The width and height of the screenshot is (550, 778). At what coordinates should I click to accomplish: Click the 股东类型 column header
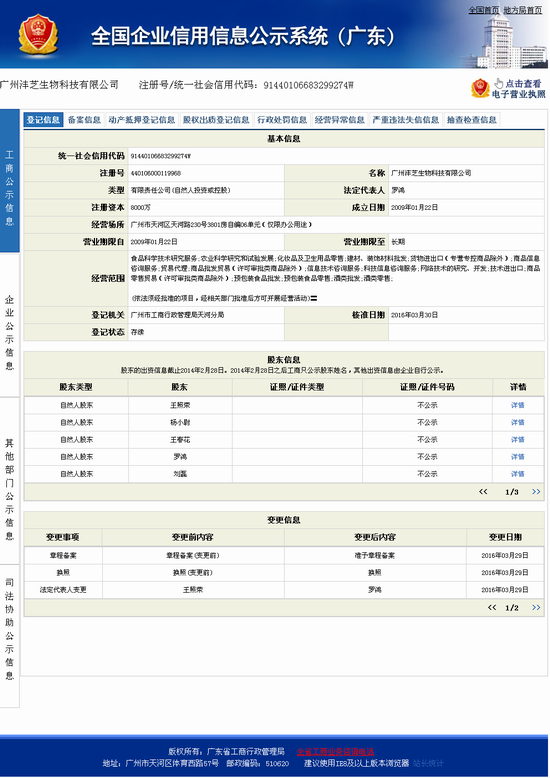76,387
